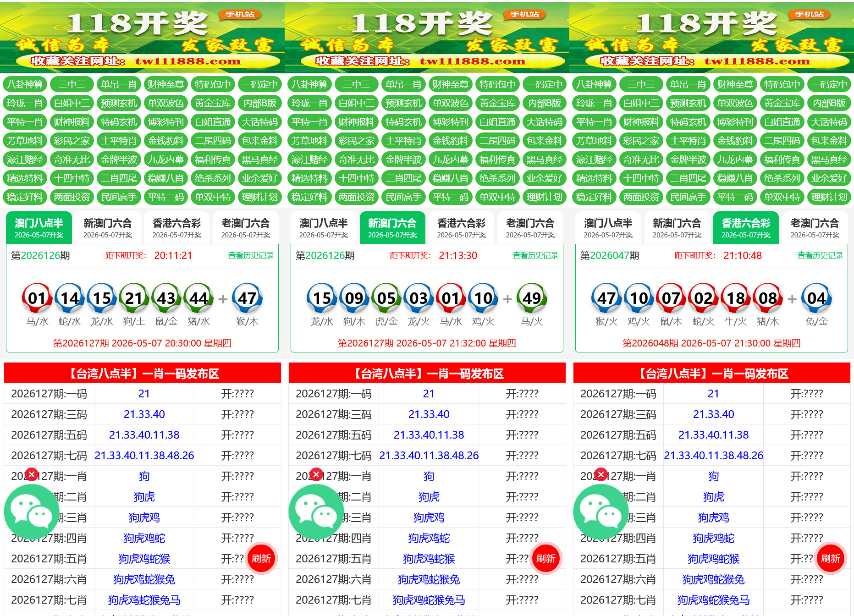Close the WeChat popup on the left page
854x616 pixels.
coord(32,474)
